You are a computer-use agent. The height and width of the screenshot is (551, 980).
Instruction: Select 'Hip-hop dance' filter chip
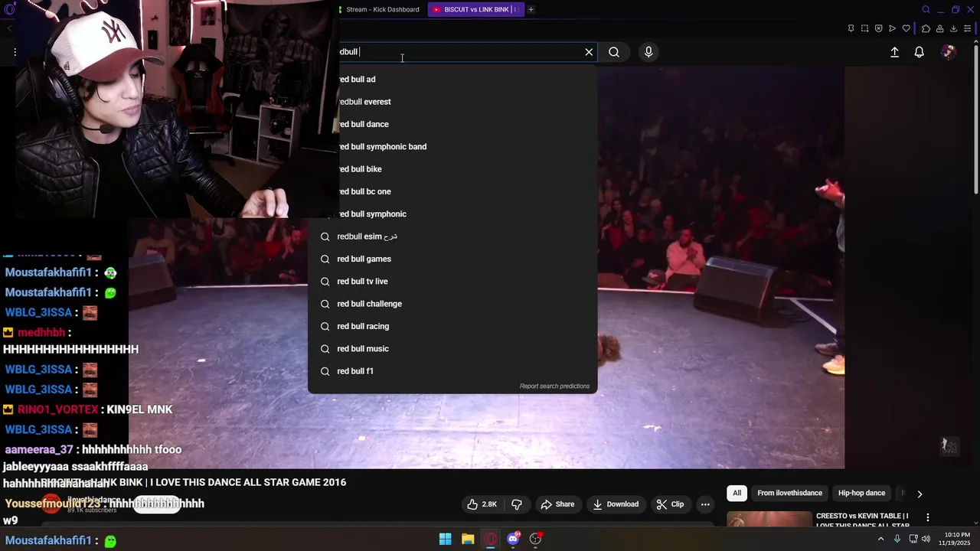[861, 494]
